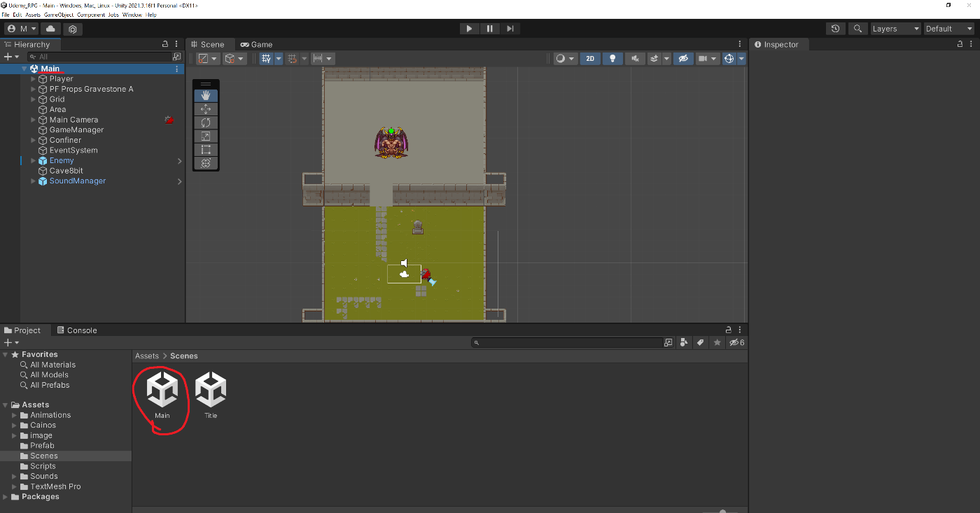Open the Assets menu
The width and height of the screenshot is (980, 513).
pyautogui.click(x=33, y=15)
